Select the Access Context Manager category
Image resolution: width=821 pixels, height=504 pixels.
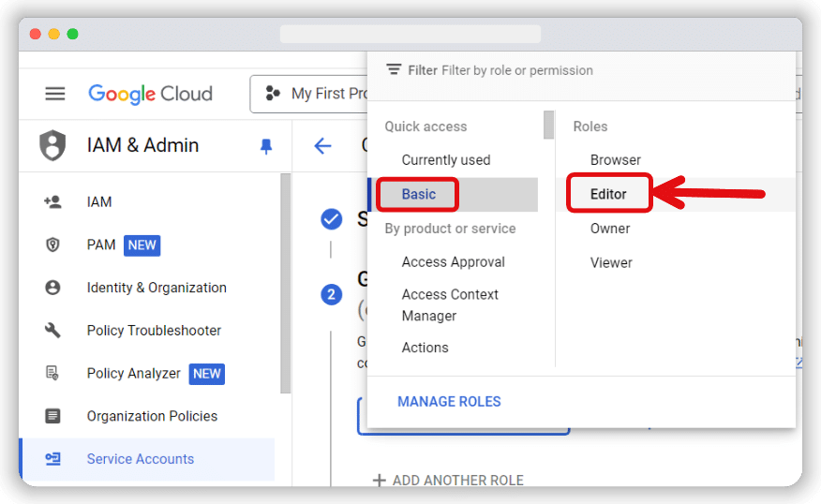pos(450,305)
